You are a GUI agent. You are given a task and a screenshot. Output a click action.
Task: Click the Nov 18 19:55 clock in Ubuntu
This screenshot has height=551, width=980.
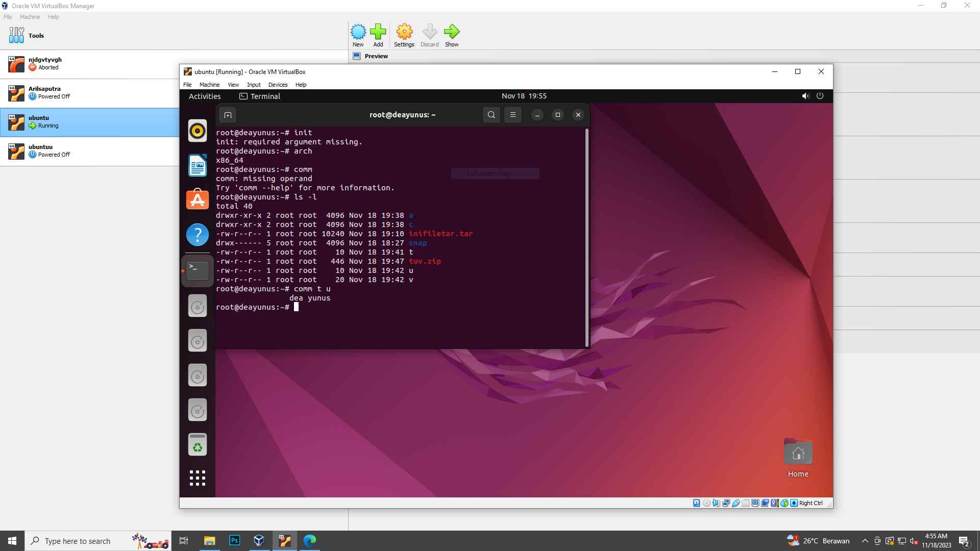[x=524, y=96]
